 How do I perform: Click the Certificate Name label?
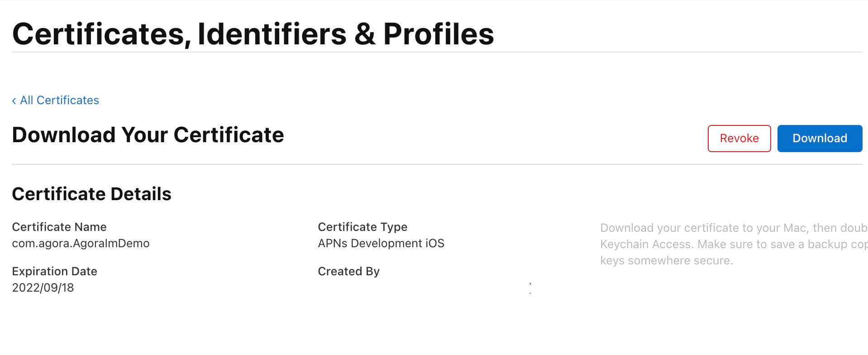pos(59,227)
